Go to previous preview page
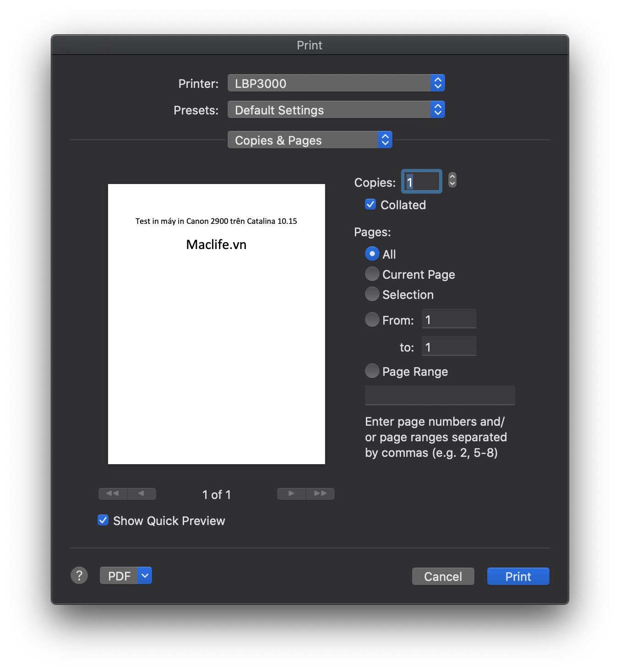The width and height of the screenshot is (620, 672). pos(141,493)
